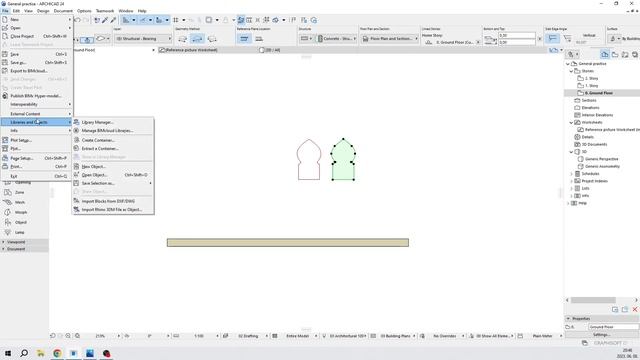Open Project Map view in Navigator
640x360 pixels.
point(605,54)
